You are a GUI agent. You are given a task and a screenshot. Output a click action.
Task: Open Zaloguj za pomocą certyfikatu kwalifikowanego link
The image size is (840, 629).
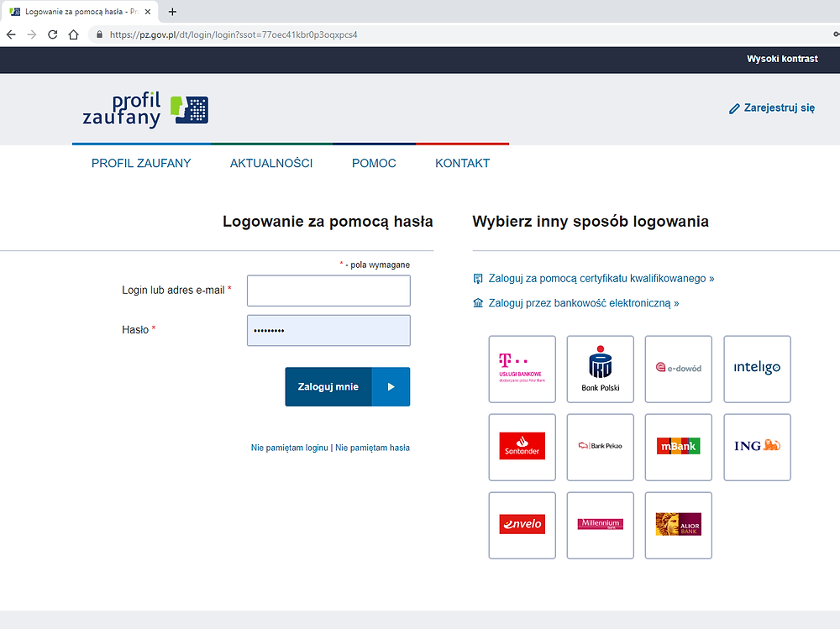[601, 279]
